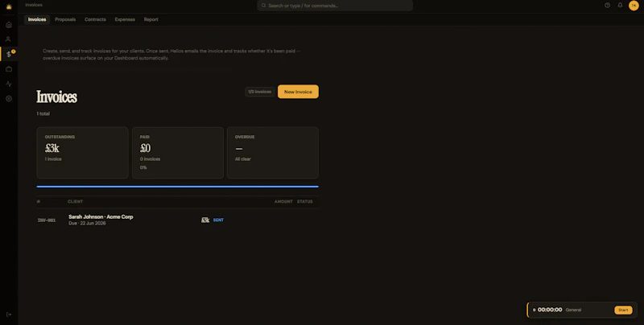Click the General timer label
Image resolution: width=644 pixels, height=325 pixels.
click(x=573, y=310)
